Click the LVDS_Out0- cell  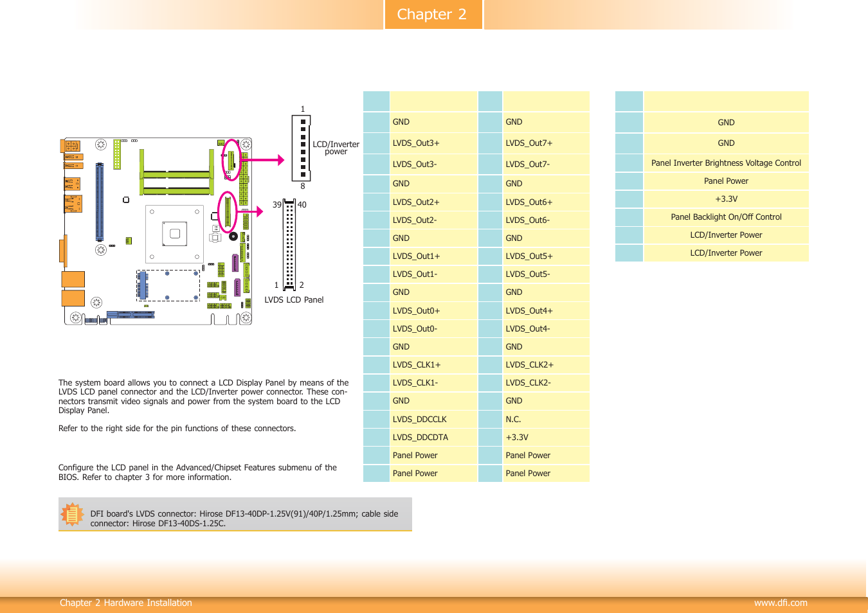(433, 329)
